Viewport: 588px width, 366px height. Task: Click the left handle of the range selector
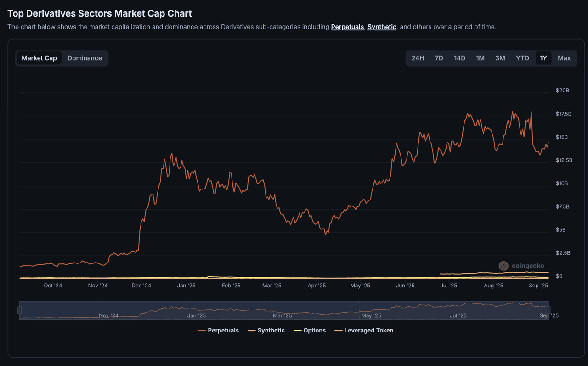pos(19,309)
